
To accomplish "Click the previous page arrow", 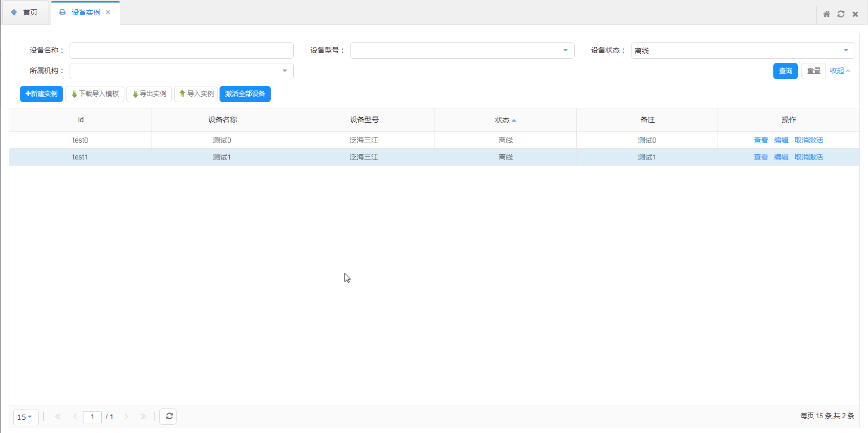I will [x=75, y=417].
